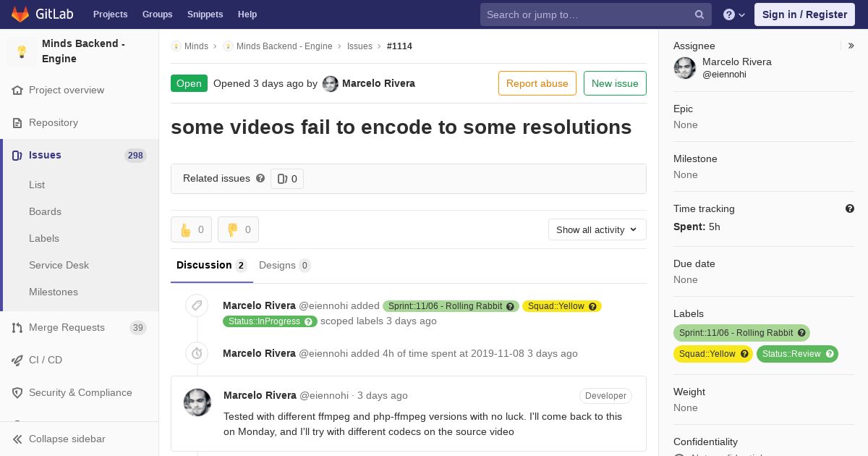Open the Snippets menu item

205,14
